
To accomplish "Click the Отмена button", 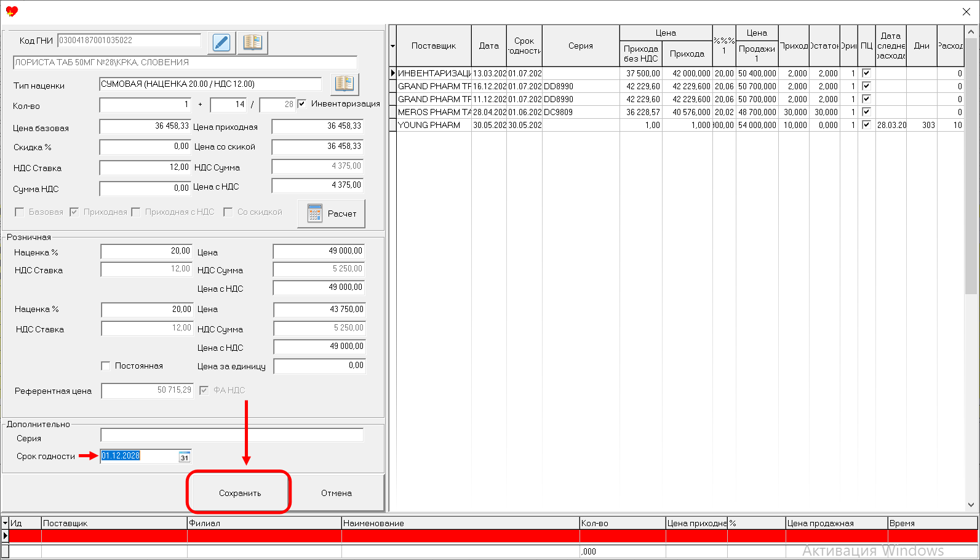I will click(x=337, y=493).
